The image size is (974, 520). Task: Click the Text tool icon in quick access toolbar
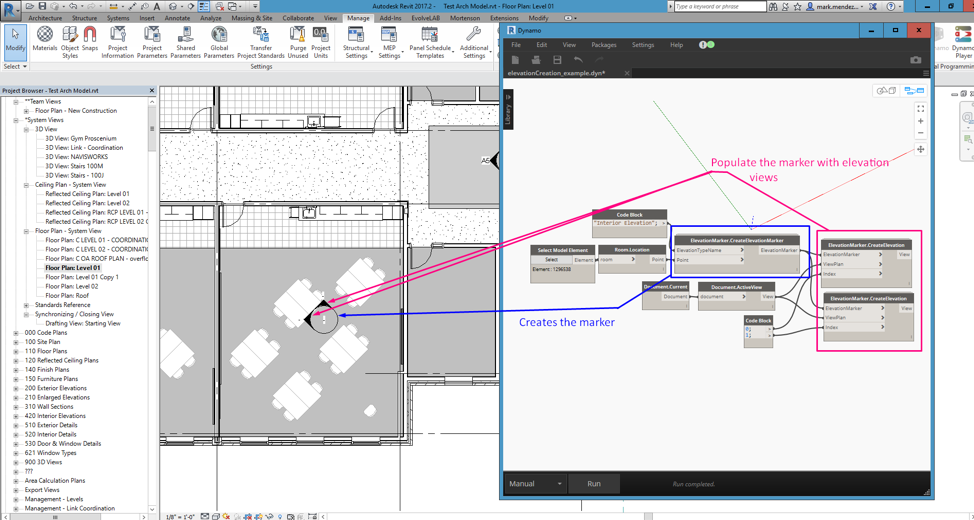pyautogui.click(x=156, y=6)
